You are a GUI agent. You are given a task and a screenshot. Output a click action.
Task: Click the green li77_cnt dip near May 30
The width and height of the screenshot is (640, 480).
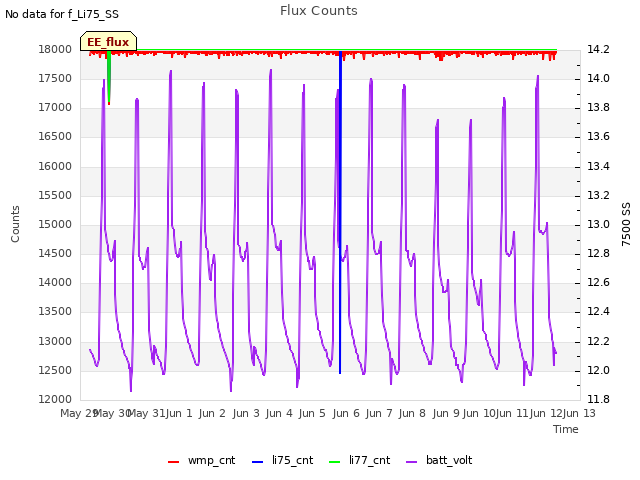tap(109, 77)
